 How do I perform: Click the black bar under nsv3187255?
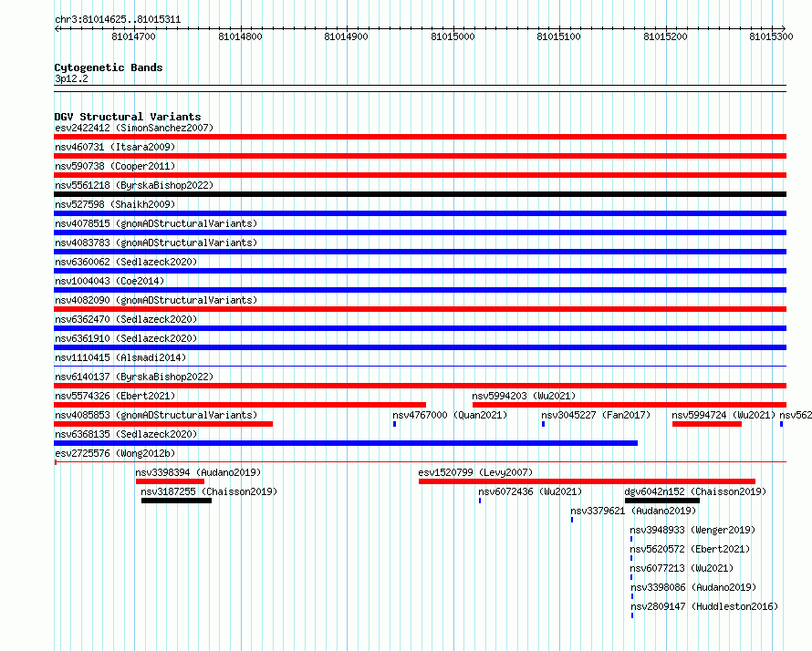pos(177,501)
